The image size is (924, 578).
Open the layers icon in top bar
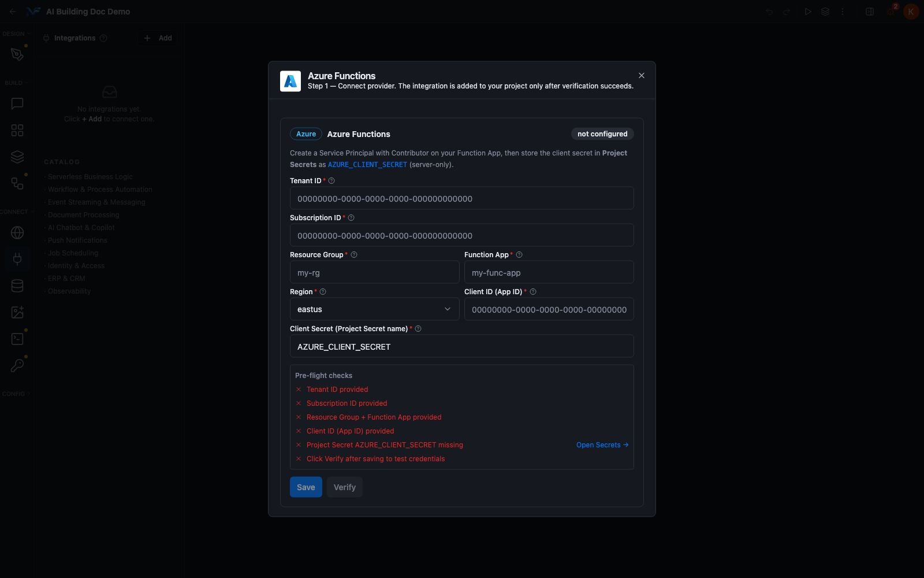coord(825,12)
